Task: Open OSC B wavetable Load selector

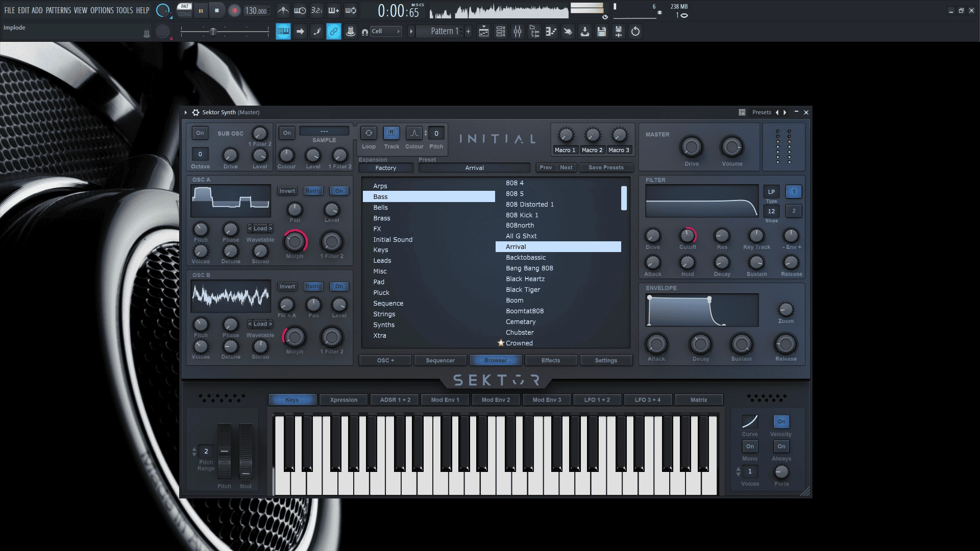Action: [x=260, y=324]
